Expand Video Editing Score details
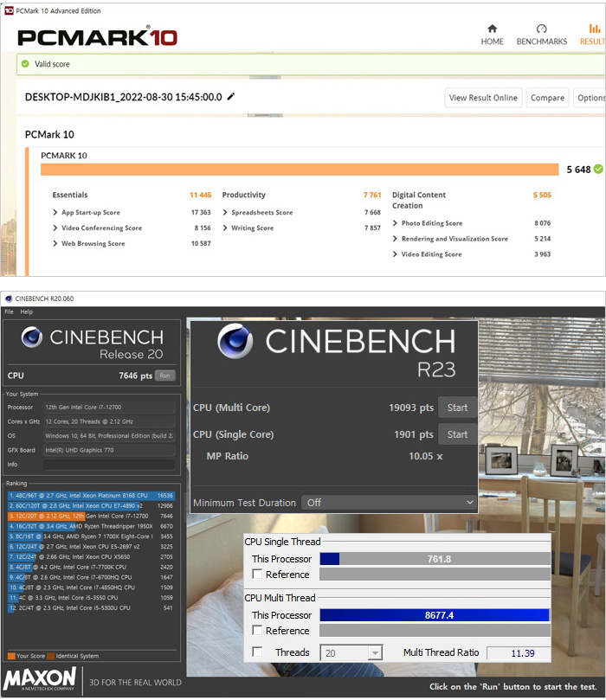The height and width of the screenshot is (700, 606). tap(395, 254)
